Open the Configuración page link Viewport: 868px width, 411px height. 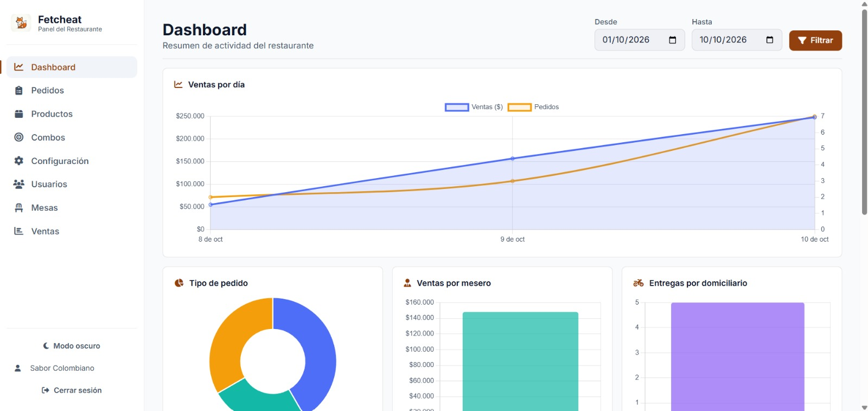72,161
